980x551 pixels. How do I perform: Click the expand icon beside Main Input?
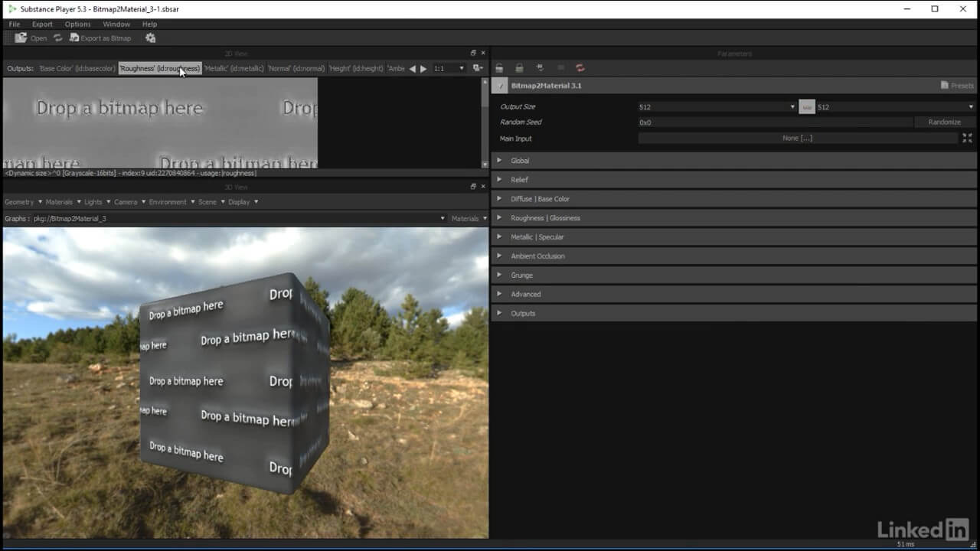(967, 139)
